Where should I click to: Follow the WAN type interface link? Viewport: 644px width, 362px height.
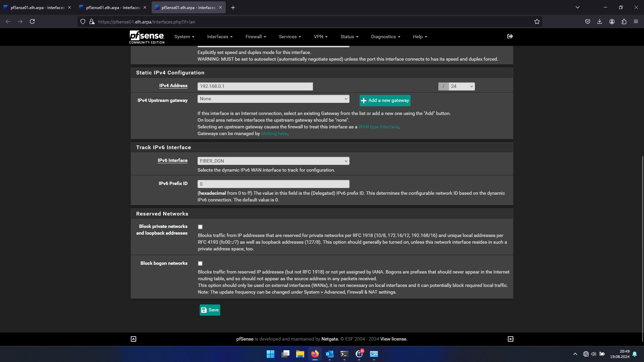click(x=378, y=127)
